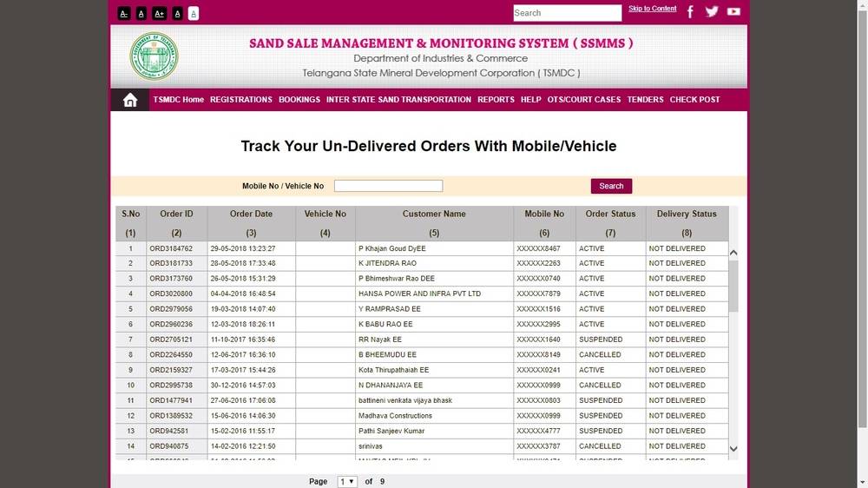Open INTER STATE SAND TRANSPORTATION menu
The height and width of the screenshot is (488, 868).
[x=398, y=100]
